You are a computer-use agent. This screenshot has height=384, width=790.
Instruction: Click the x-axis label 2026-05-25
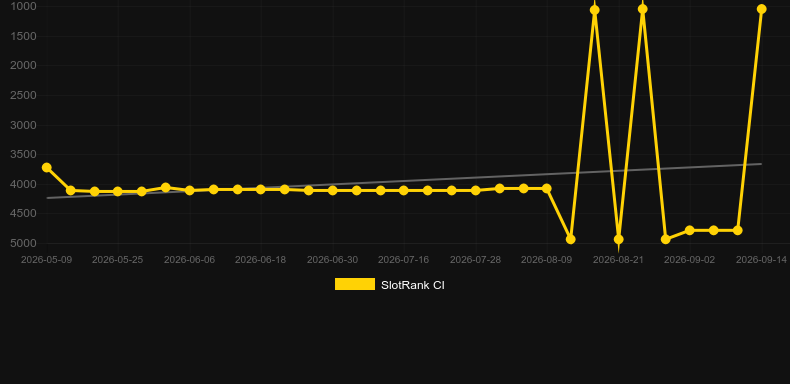tap(117, 260)
